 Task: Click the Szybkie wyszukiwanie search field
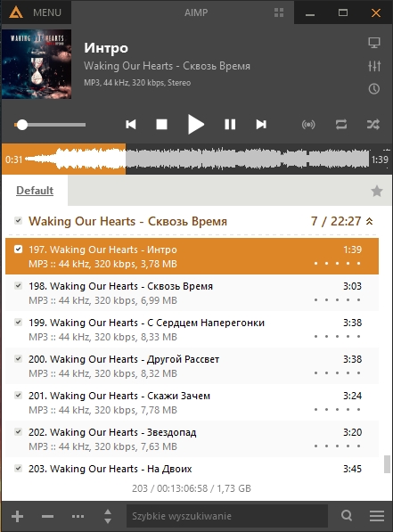[x=227, y=516]
